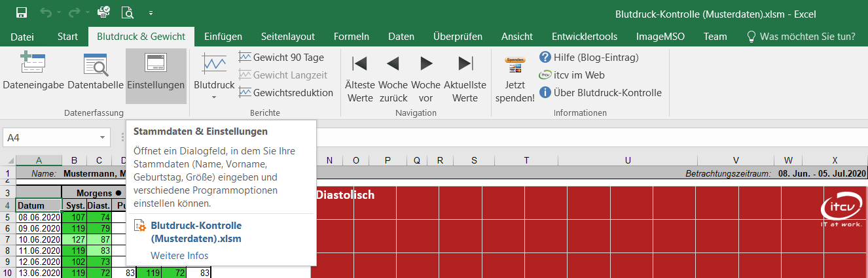
Task: Select row 5 header
Action: coord(8,217)
